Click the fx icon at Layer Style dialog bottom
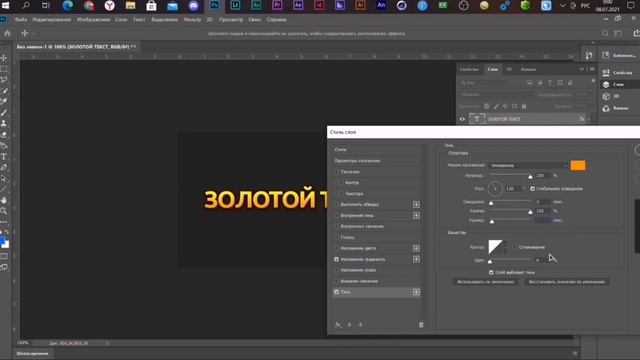Screen dimensions: 640x360 point(338,324)
